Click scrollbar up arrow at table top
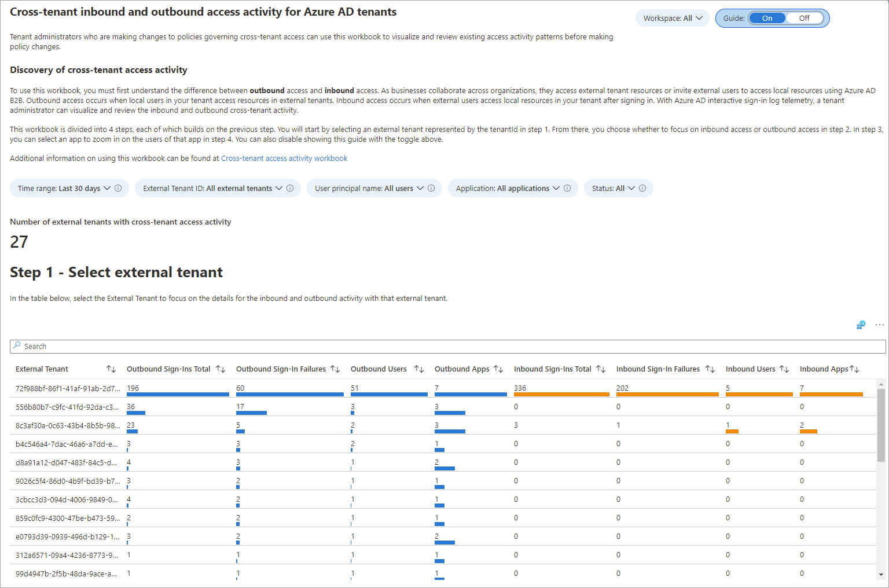The image size is (889, 588). point(881,384)
